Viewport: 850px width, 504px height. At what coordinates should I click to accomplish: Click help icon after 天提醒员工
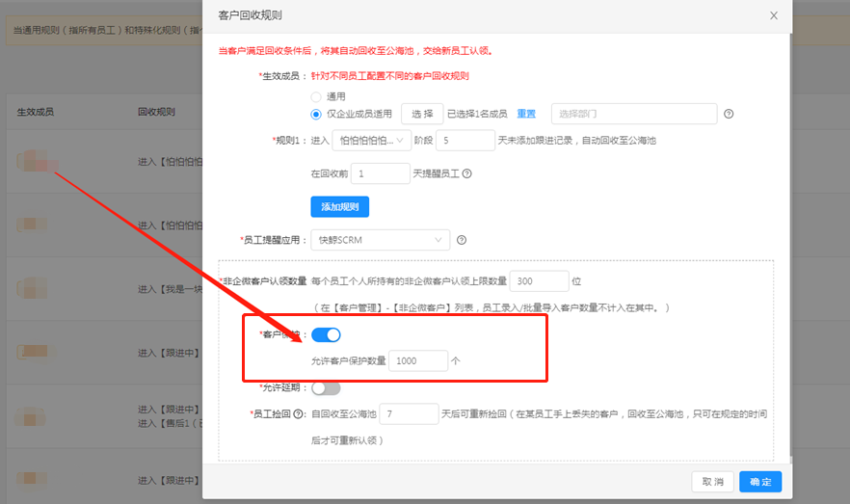[x=466, y=173]
